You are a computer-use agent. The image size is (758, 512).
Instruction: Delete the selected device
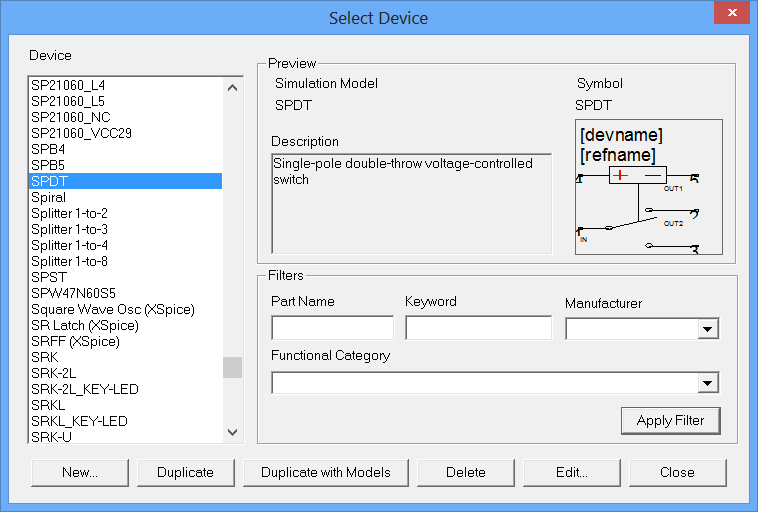click(465, 473)
